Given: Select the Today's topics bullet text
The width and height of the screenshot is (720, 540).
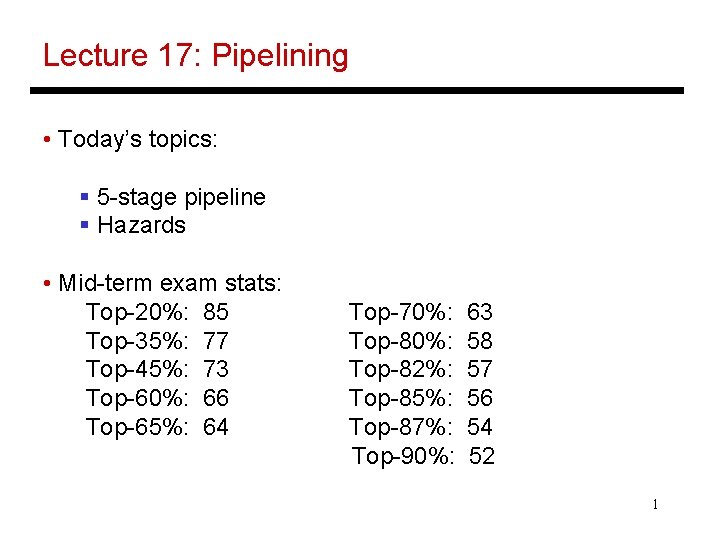Looking at the screenshot, I should pos(137,139).
